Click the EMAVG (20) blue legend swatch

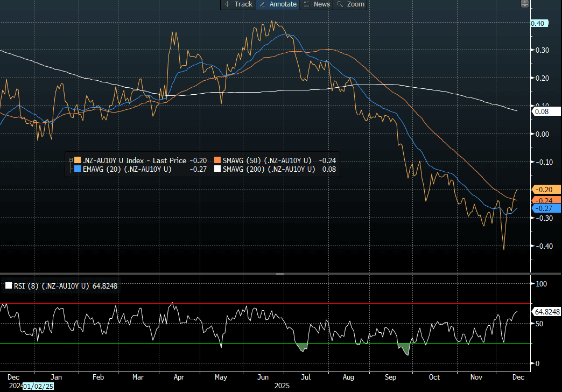pyautogui.click(x=78, y=170)
